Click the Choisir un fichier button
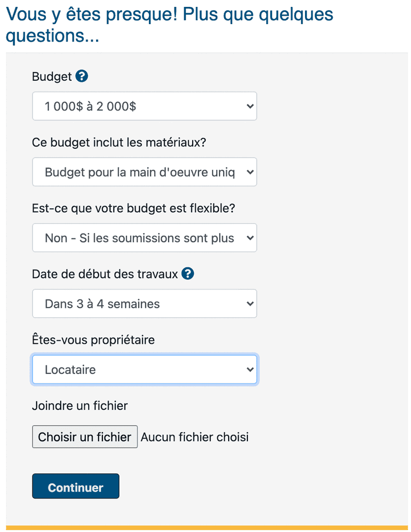The image size is (411, 532). tap(84, 436)
